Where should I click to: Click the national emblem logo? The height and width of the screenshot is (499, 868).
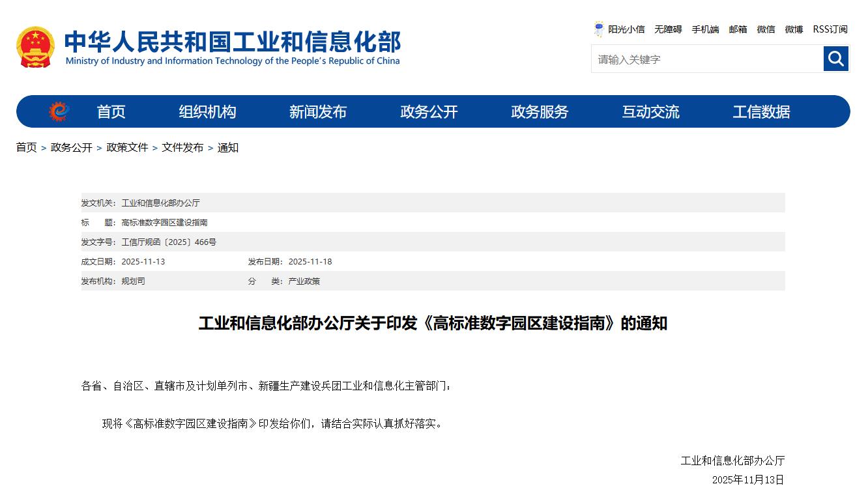pos(35,47)
